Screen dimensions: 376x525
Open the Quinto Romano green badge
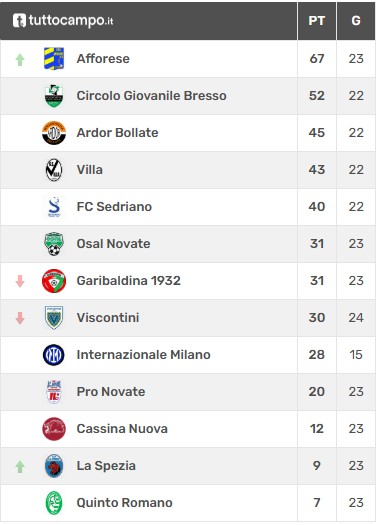tap(54, 503)
